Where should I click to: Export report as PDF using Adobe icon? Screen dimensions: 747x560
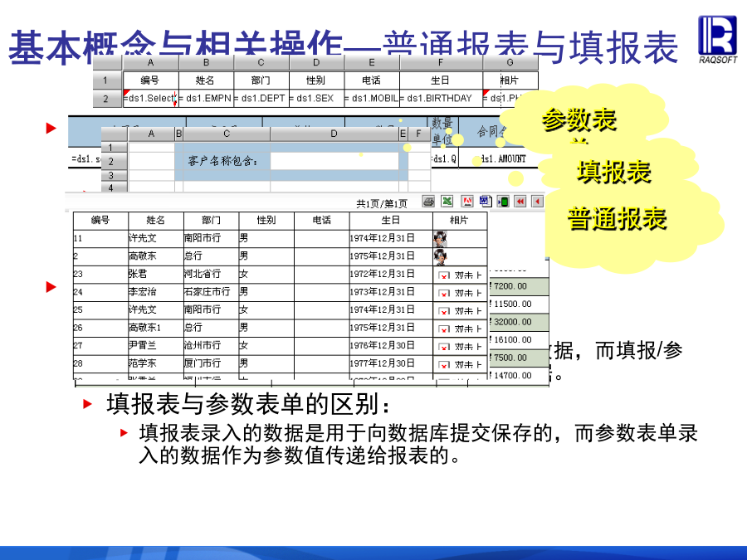[x=467, y=202]
